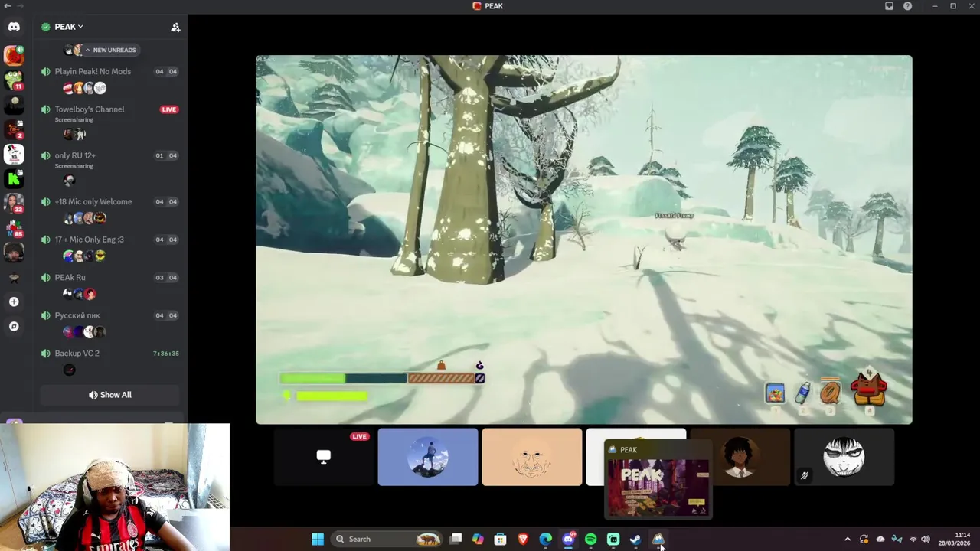Open Steam from the taskbar

(635, 539)
